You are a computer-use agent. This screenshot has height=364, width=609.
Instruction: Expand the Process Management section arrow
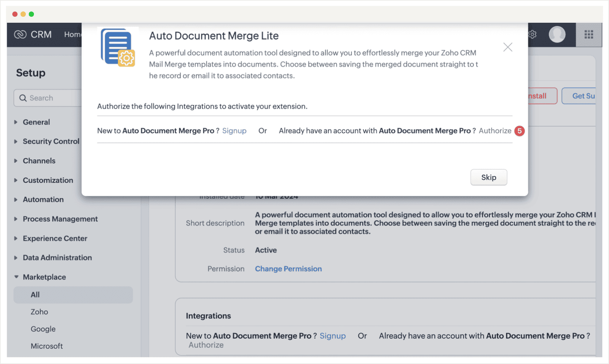coord(16,219)
